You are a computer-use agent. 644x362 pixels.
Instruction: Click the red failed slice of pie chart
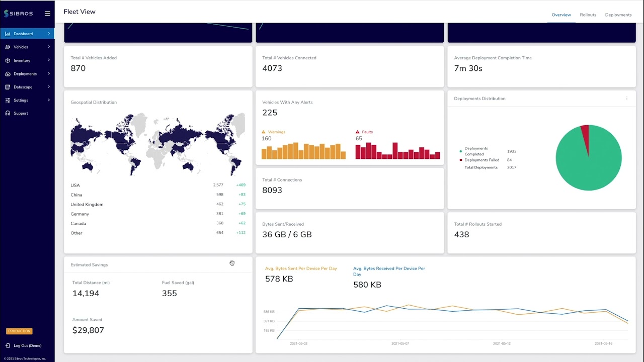point(585,137)
